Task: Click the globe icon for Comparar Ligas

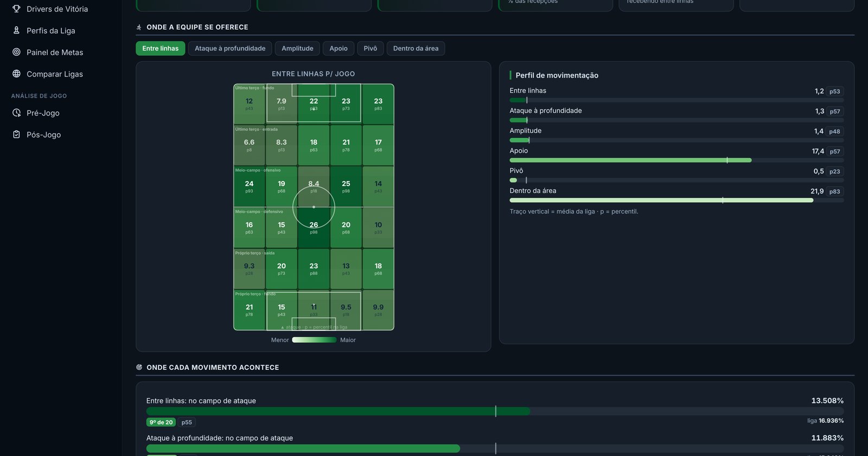Action: 16,74
